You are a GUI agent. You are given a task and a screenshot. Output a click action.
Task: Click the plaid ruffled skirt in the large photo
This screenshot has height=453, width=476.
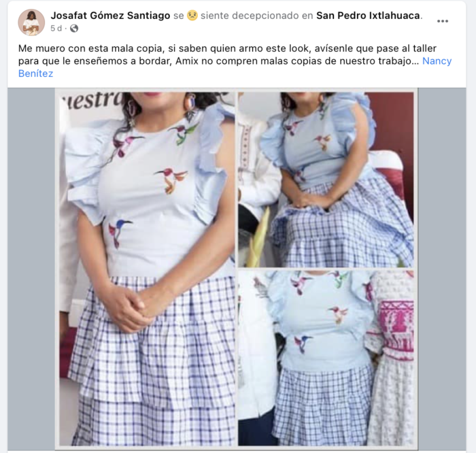152,361
